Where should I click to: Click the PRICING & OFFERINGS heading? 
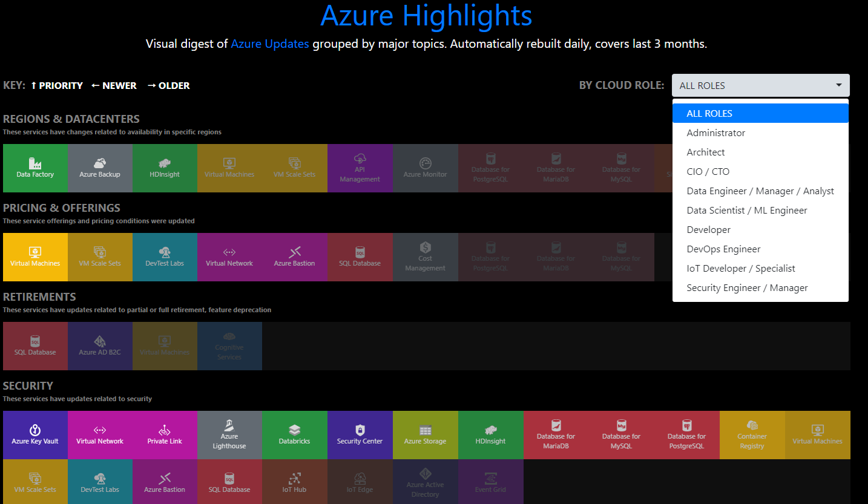pyautogui.click(x=62, y=208)
